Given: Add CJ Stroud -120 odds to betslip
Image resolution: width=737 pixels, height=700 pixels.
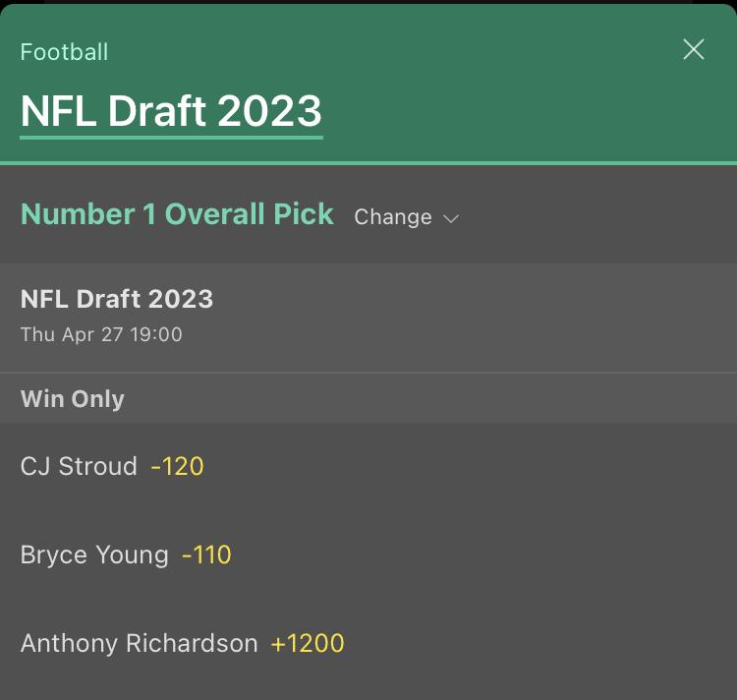Looking at the screenshot, I should 177,466.
